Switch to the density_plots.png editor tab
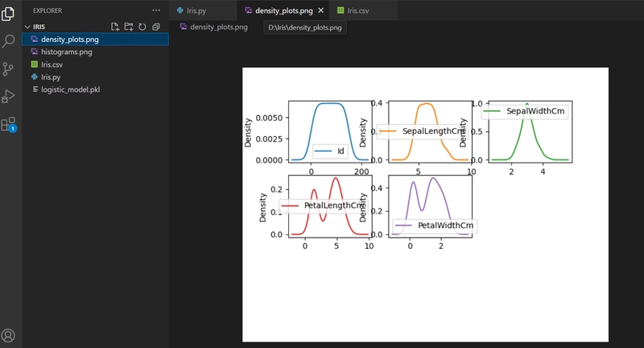The height and width of the screenshot is (348, 644). point(284,10)
